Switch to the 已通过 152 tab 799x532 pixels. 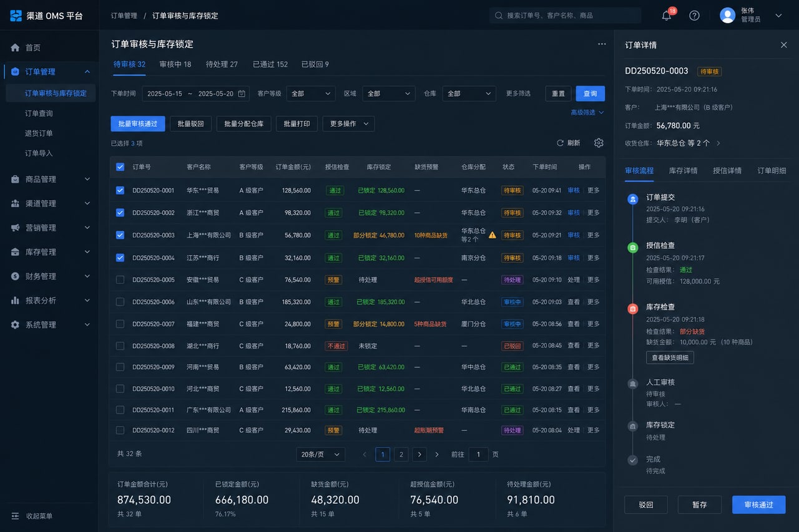coord(270,64)
